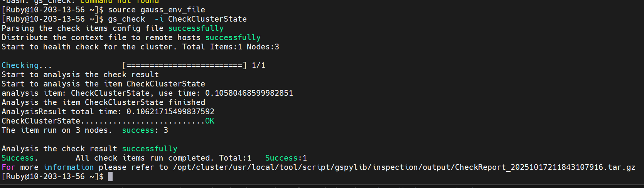Click the blue 'information' word

tap(69, 168)
